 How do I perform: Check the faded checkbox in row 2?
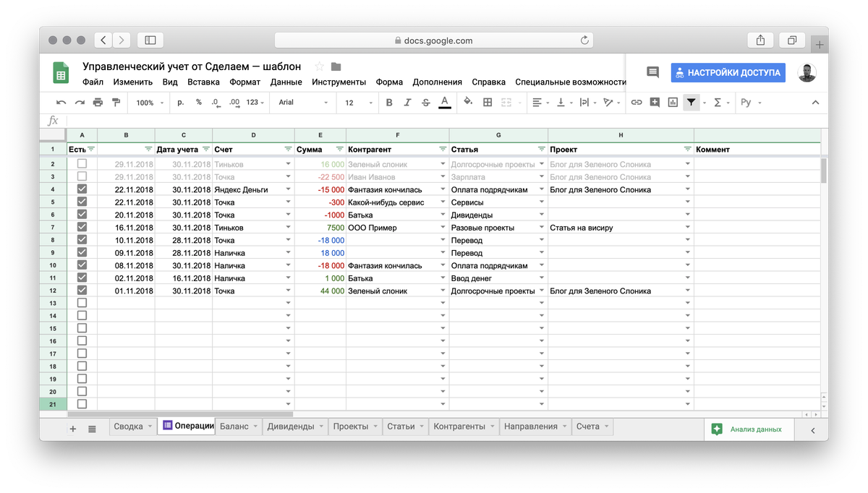(82, 164)
